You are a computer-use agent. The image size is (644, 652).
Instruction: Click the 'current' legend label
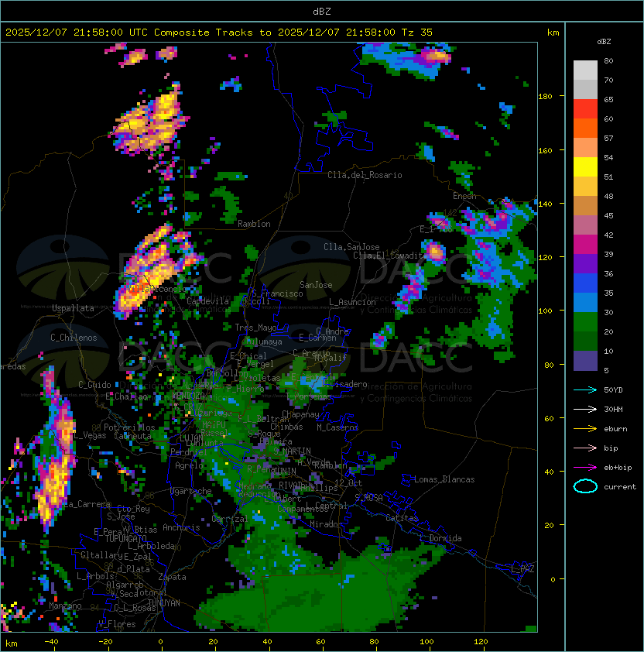pos(620,487)
